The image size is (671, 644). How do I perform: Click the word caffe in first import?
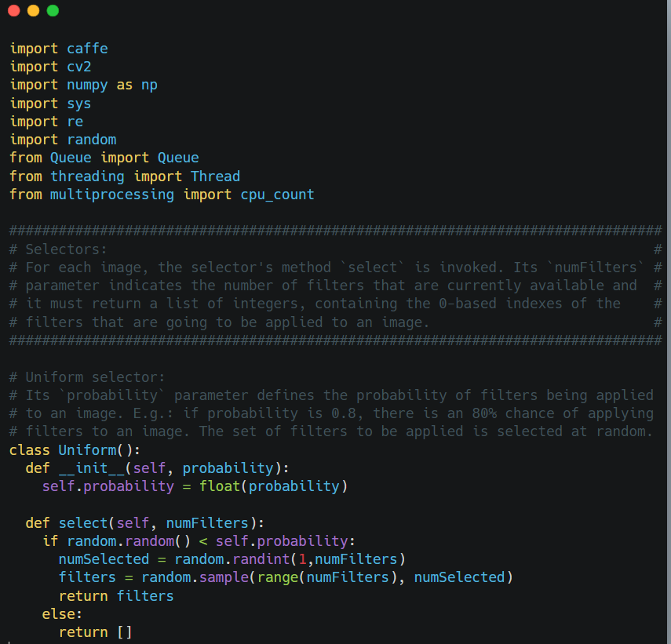[87, 49]
